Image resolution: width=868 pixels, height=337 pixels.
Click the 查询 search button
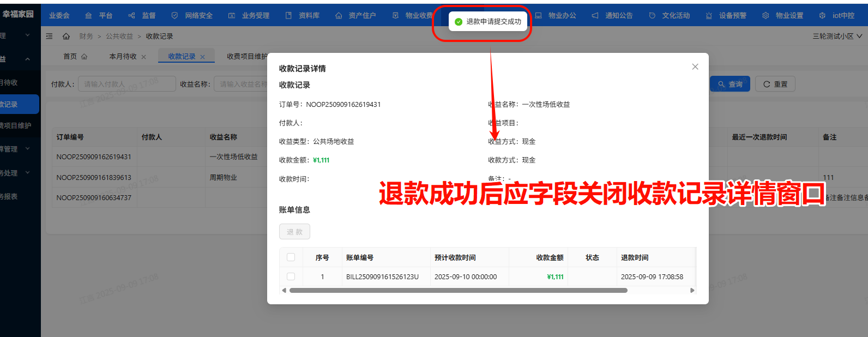pyautogui.click(x=730, y=84)
